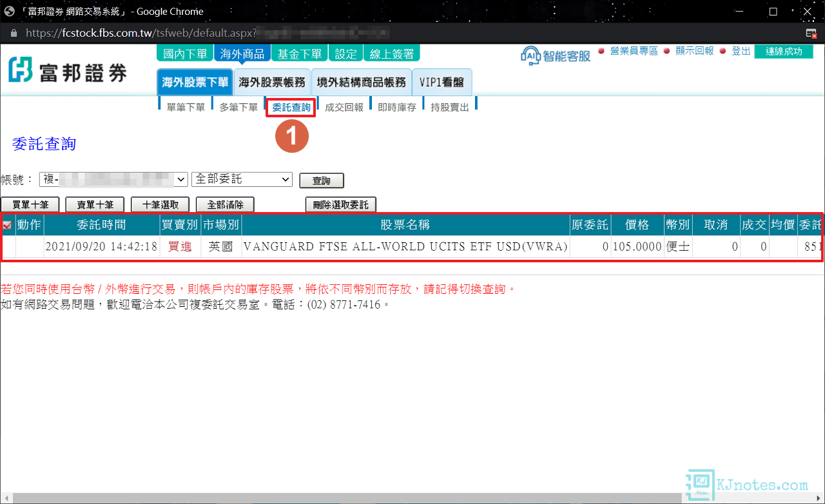Image resolution: width=825 pixels, height=504 pixels.
Task: Click the 原委託 column header
Action: pos(590,225)
